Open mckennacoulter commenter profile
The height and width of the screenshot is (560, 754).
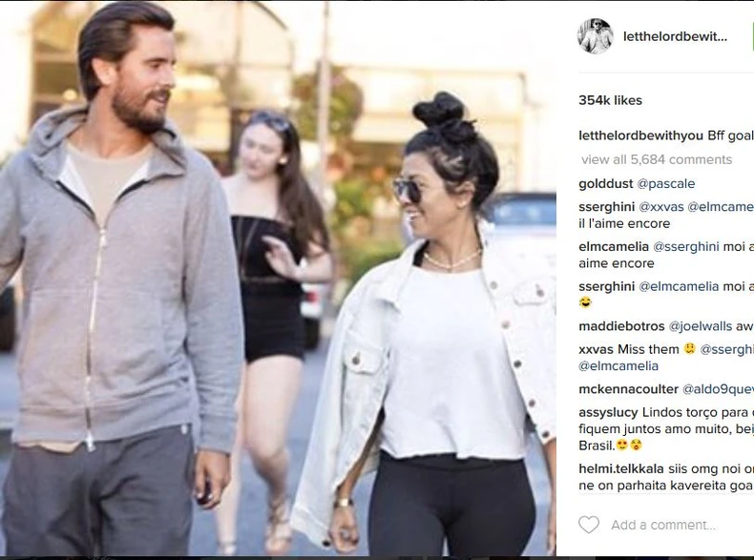pyautogui.click(x=628, y=389)
